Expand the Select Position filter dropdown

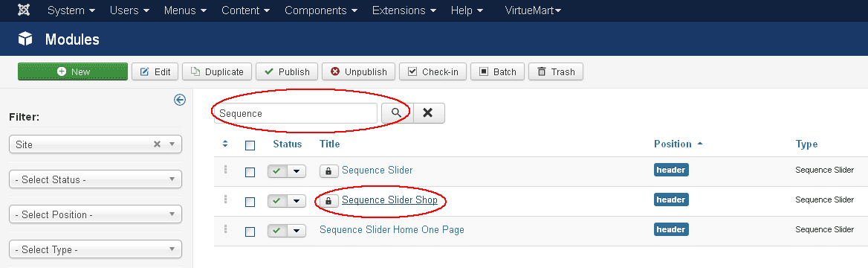96,214
